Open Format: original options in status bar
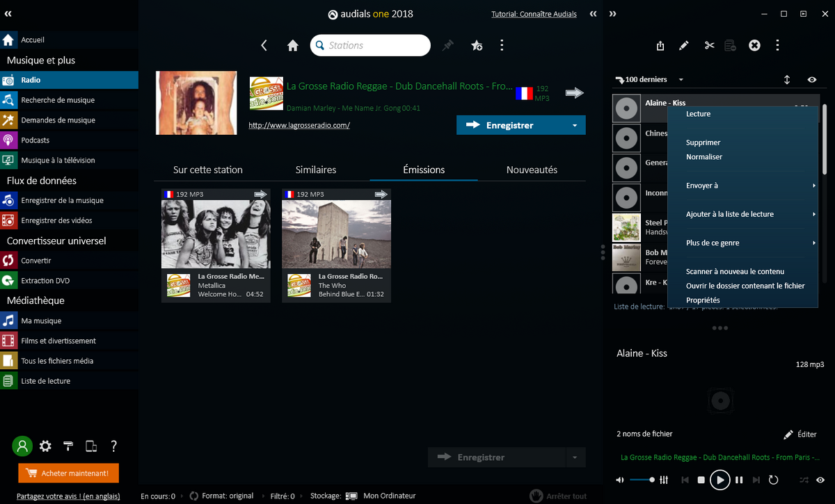This screenshot has height=504, width=835. pyautogui.click(x=222, y=496)
